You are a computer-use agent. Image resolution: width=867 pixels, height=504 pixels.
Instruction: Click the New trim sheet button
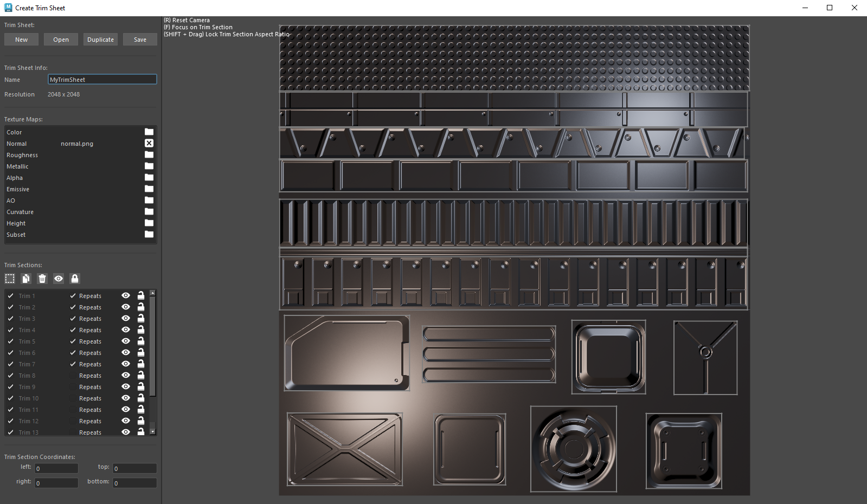click(x=21, y=40)
